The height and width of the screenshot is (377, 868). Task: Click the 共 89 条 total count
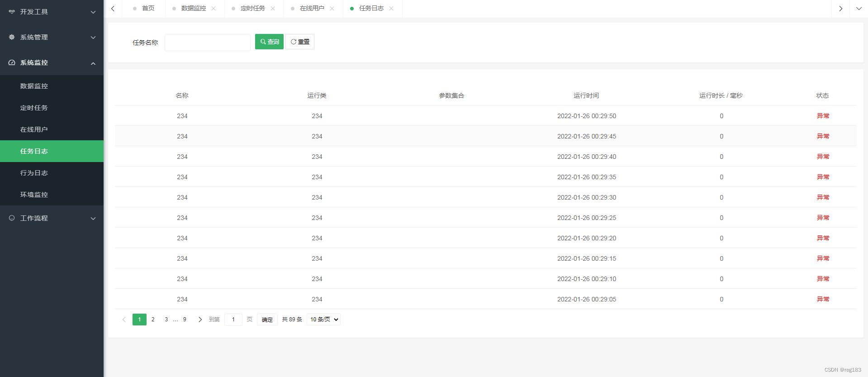coord(292,320)
